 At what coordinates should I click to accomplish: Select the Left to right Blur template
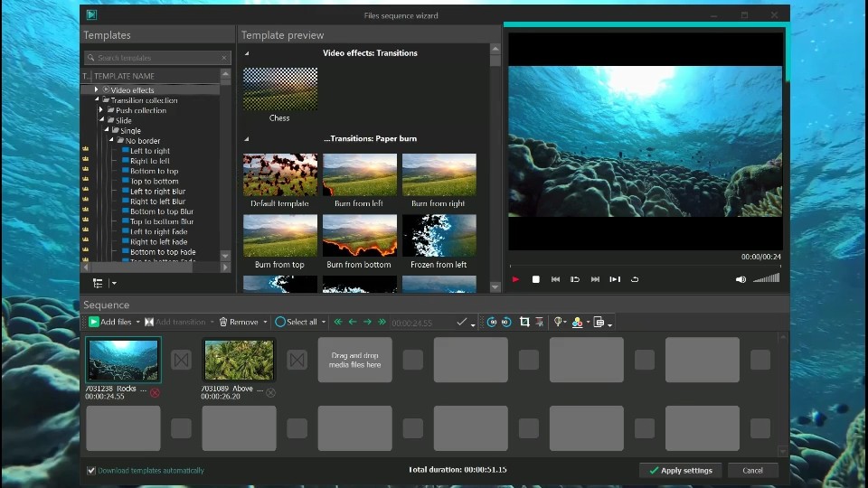pyautogui.click(x=157, y=192)
